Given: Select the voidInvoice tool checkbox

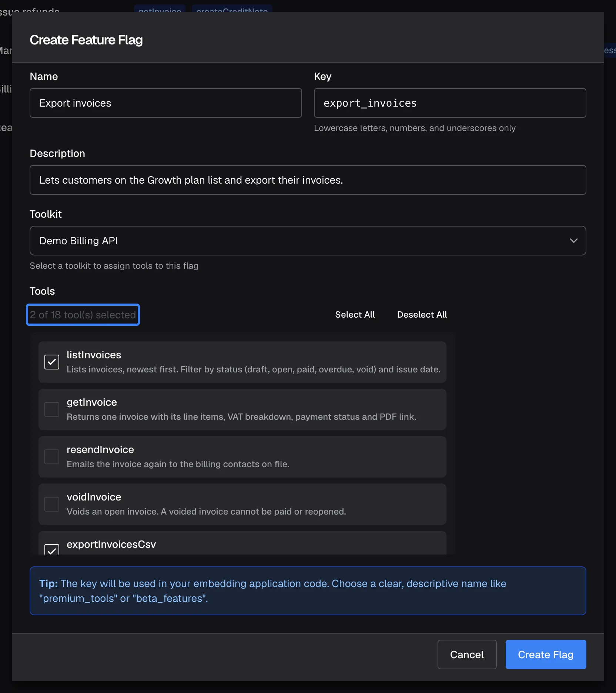Looking at the screenshot, I should click(52, 504).
